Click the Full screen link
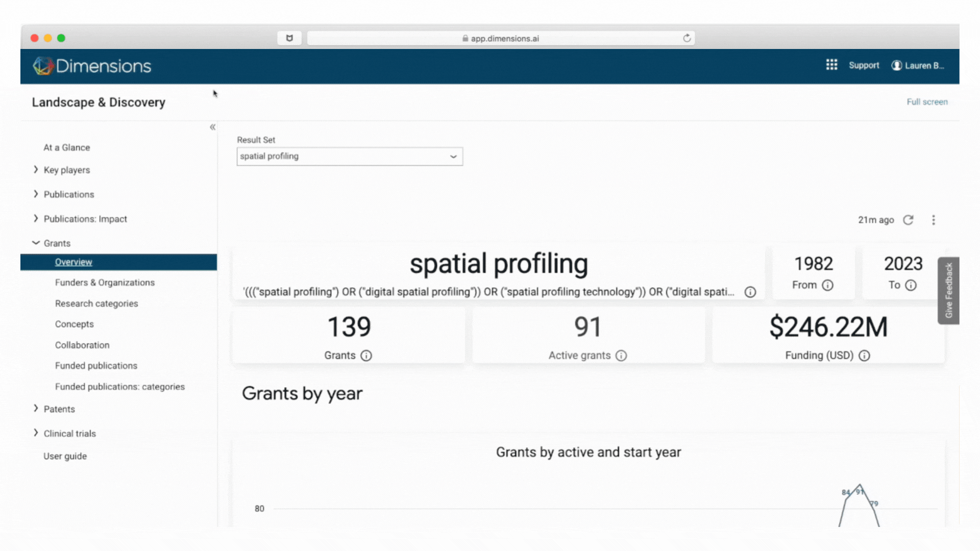980x551 pixels. coord(927,102)
